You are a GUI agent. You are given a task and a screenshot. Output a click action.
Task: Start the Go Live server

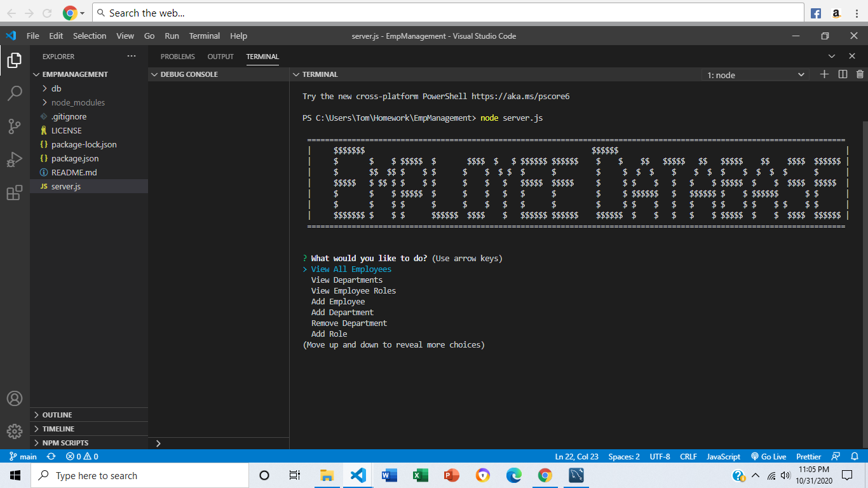coord(768,456)
